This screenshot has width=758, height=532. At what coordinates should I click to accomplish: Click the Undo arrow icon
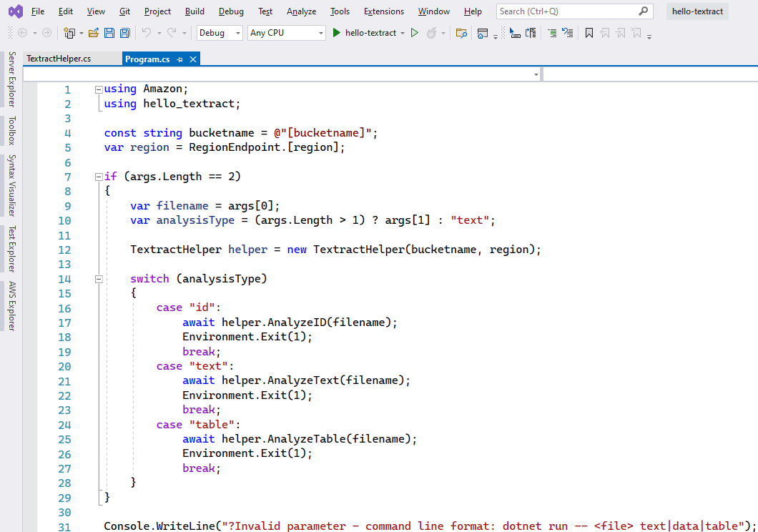(x=147, y=32)
